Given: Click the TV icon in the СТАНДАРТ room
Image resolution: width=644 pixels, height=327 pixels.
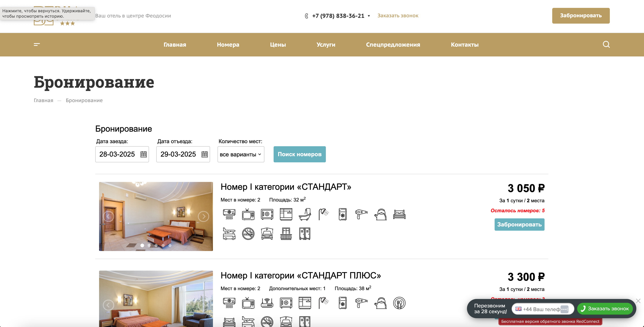Looking at the screenshot, I should pos(248,214).
